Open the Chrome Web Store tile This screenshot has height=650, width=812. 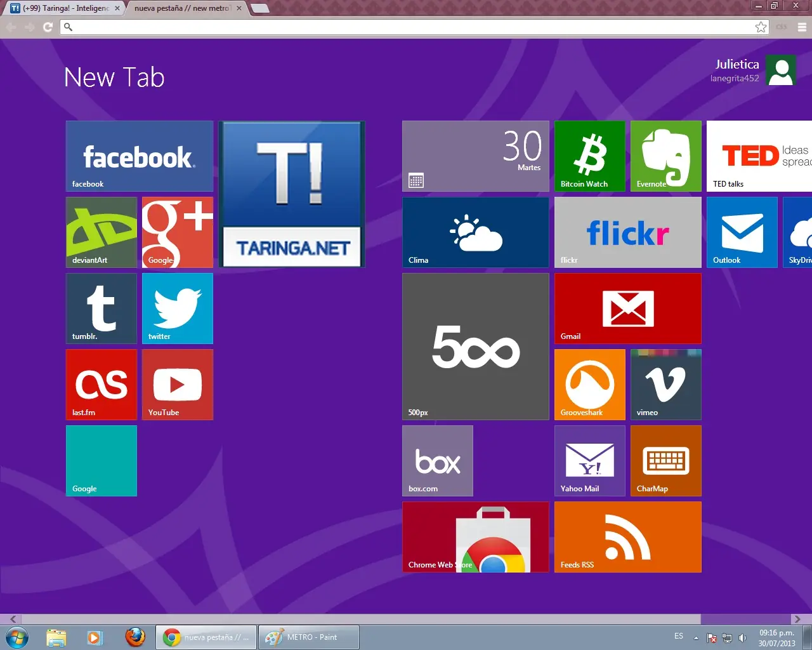476,537
